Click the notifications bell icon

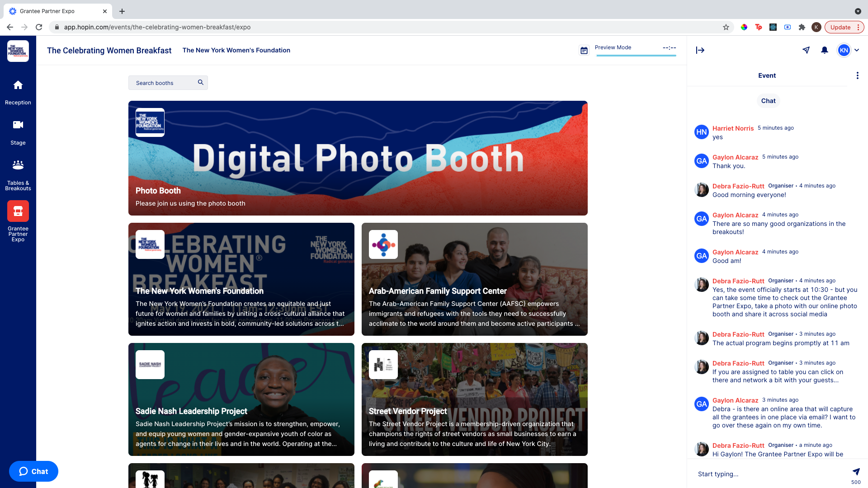825,50
